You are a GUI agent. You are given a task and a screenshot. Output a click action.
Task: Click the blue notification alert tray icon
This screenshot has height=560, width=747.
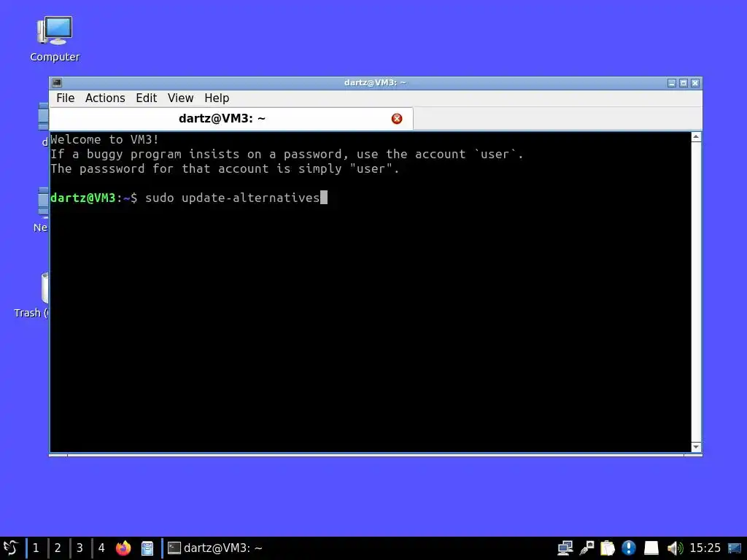coord(629,548)
